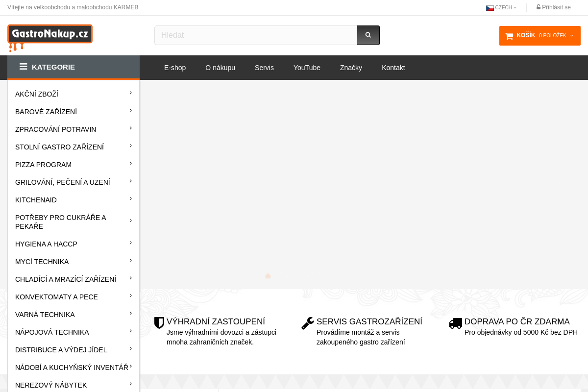This screenshot has height=392, width=588.
Task: Click the delivery truck icon
Action: [x=456, y=323]
